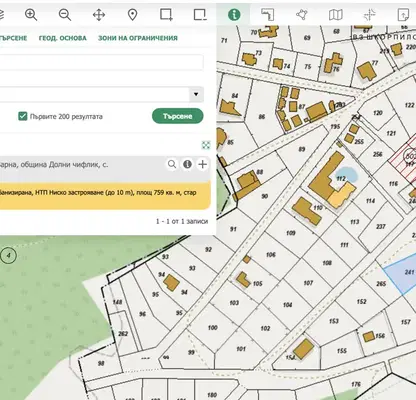
Task: Expand result panel with green arrows icon
Action: click(x=206, y=145)
